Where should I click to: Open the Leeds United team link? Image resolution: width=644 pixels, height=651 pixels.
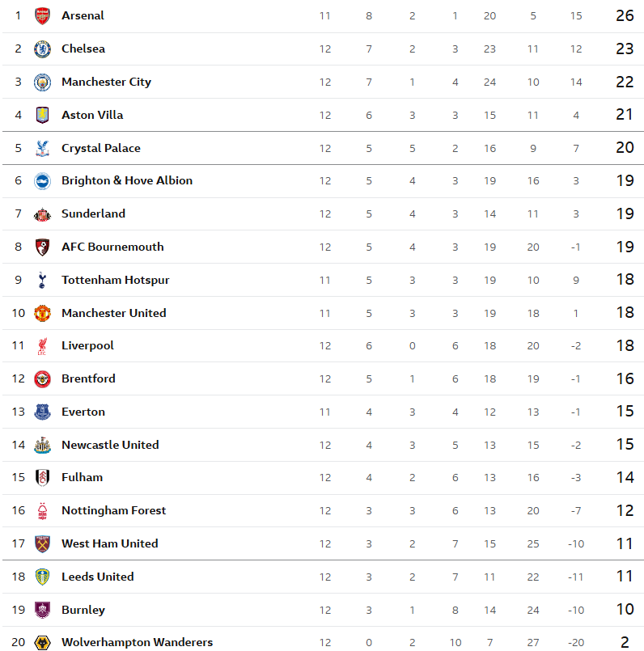pos(98,577)
